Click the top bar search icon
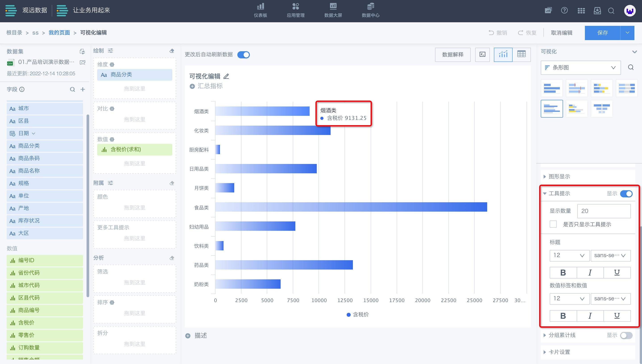 (611, 11)
